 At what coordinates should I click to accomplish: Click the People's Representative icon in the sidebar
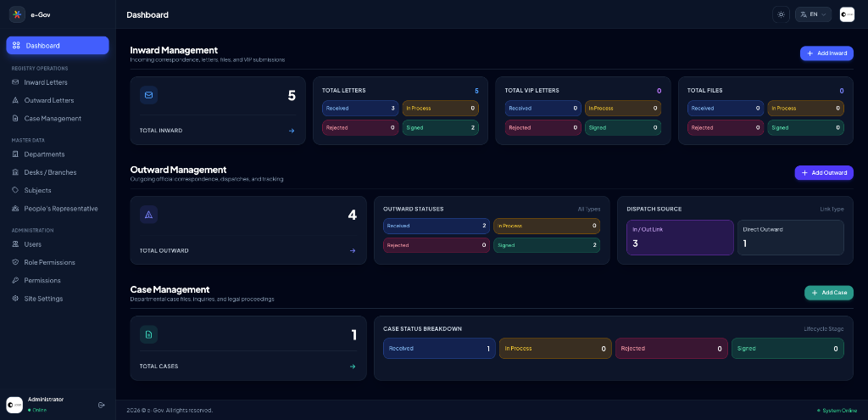15,209
